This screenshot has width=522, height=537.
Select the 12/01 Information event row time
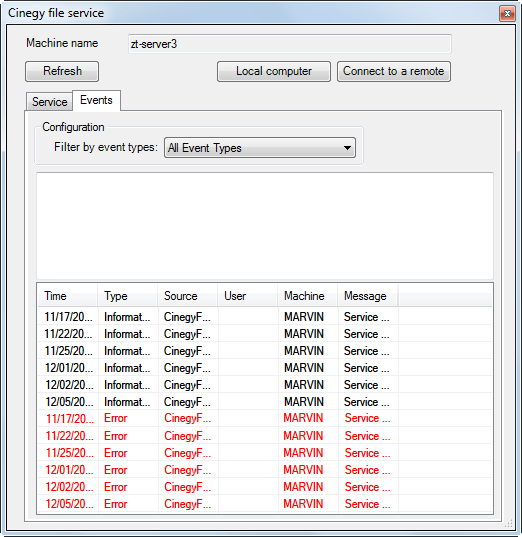(x=69, y=368)
